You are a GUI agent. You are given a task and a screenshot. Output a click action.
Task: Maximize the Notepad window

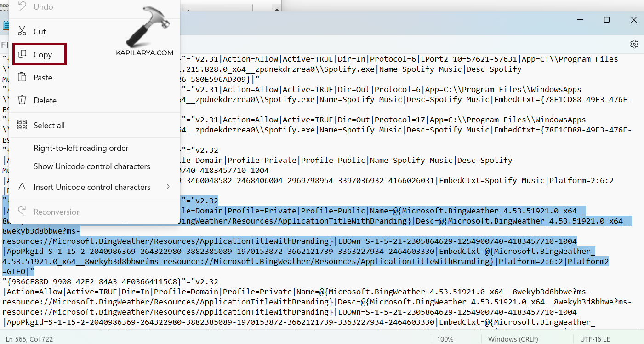click(607, 20)
